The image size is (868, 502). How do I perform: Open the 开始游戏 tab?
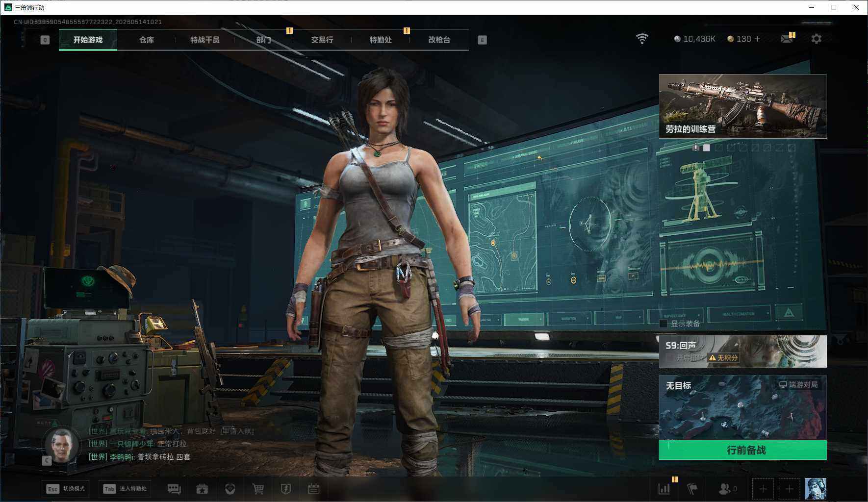pos(88,40)
